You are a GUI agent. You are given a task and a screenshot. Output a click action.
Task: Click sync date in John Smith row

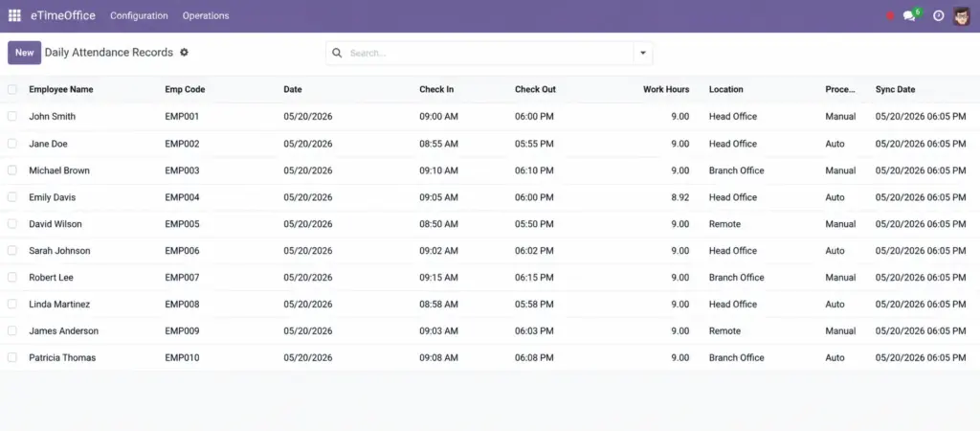coord(921,116)
